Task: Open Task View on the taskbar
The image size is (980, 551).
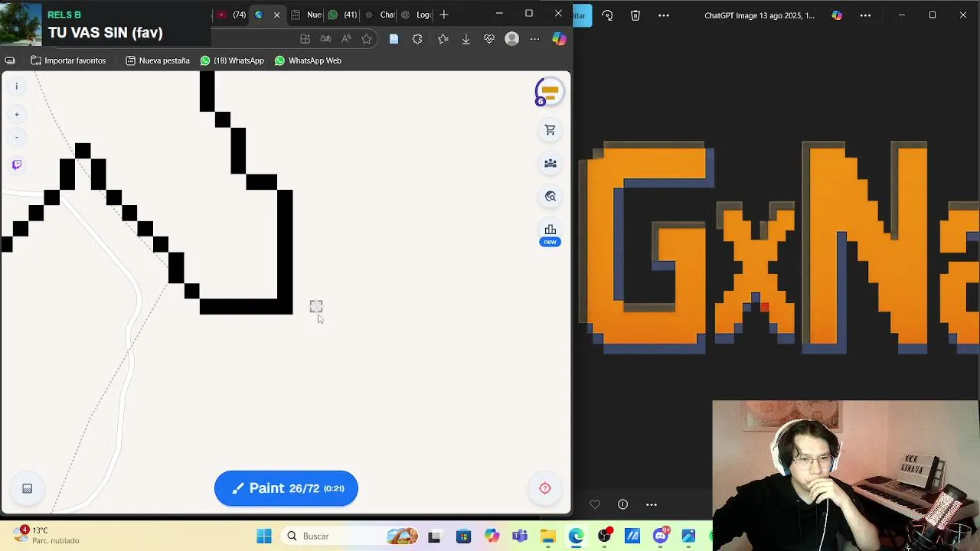Action: coord(434,536)
